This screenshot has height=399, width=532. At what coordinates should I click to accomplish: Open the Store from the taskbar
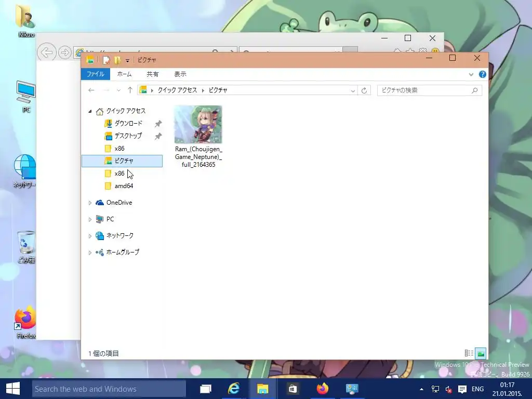pos(292,389)
